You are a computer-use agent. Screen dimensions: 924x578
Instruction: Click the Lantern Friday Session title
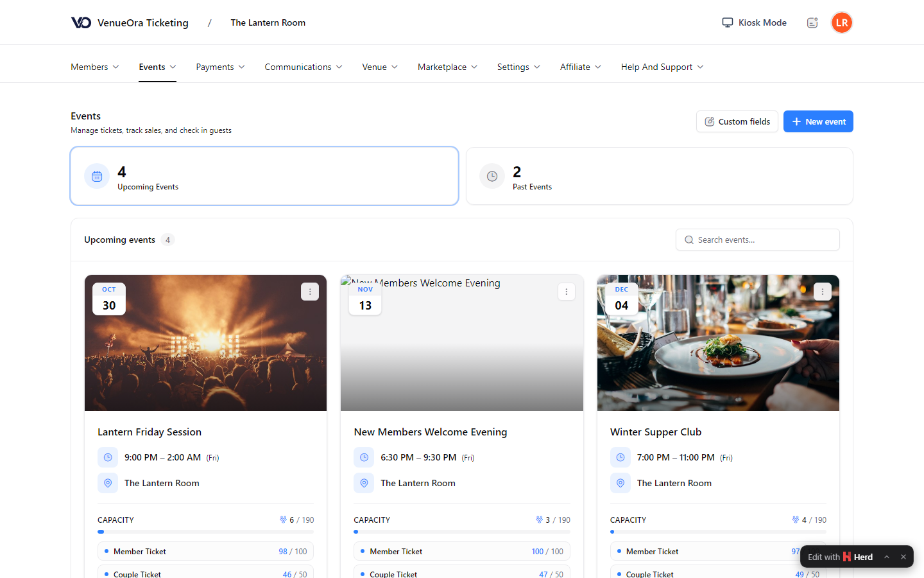coord(150,432)
